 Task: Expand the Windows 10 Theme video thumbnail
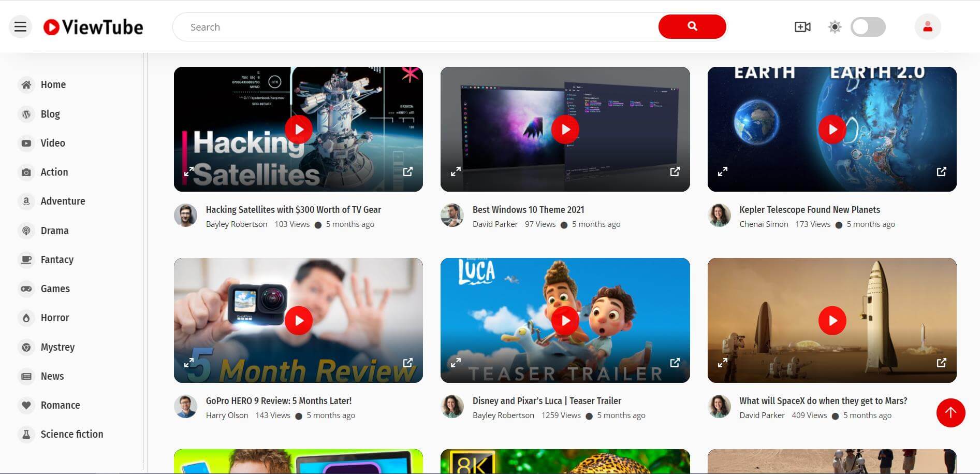coord(456,171)
